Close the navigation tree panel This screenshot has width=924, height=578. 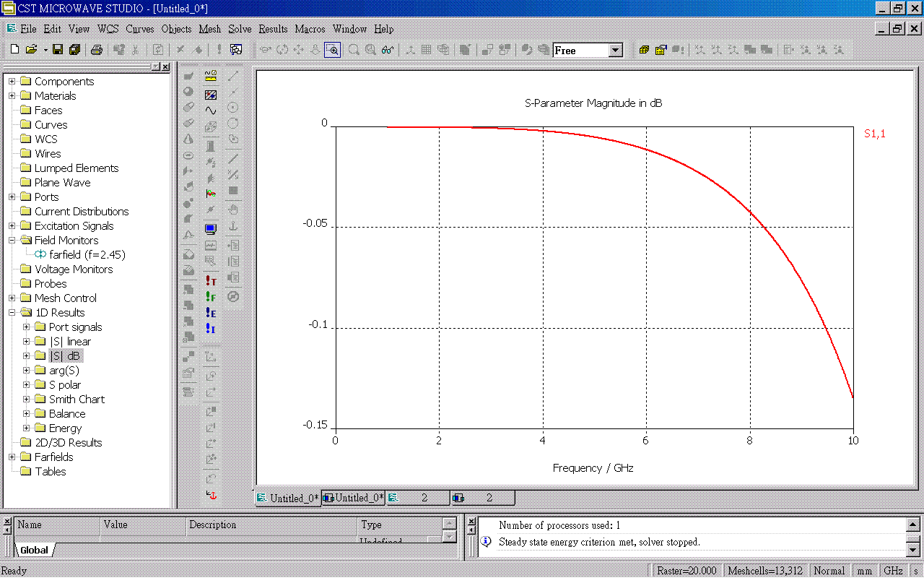(x=165, y=66)
